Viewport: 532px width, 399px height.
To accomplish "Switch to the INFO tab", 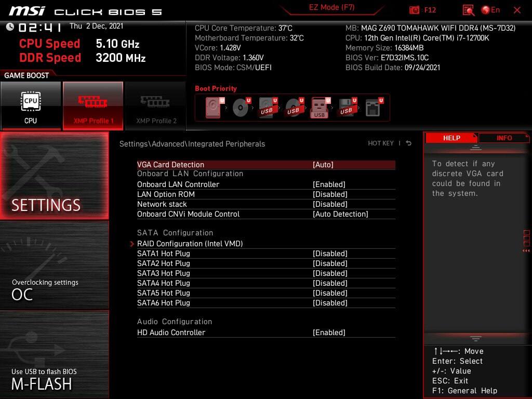I will click(x=503, y=138).
